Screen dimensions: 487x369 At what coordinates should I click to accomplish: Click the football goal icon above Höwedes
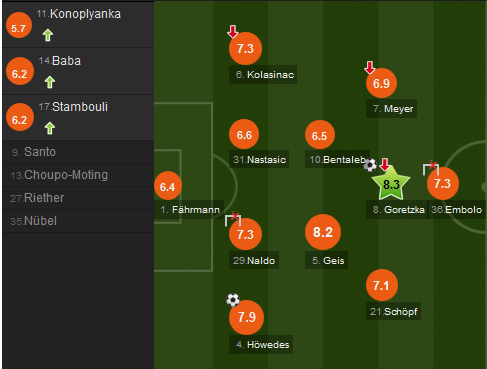[233, 300]
